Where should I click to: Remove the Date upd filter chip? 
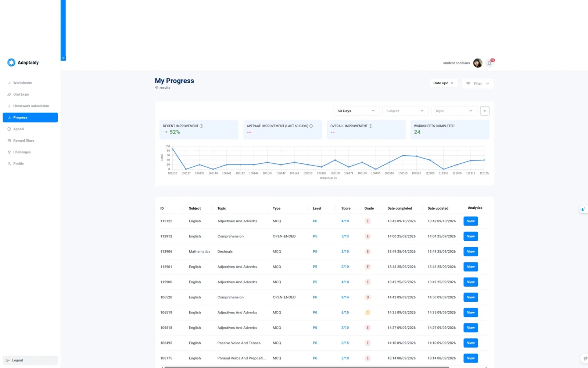pos(452,83)
